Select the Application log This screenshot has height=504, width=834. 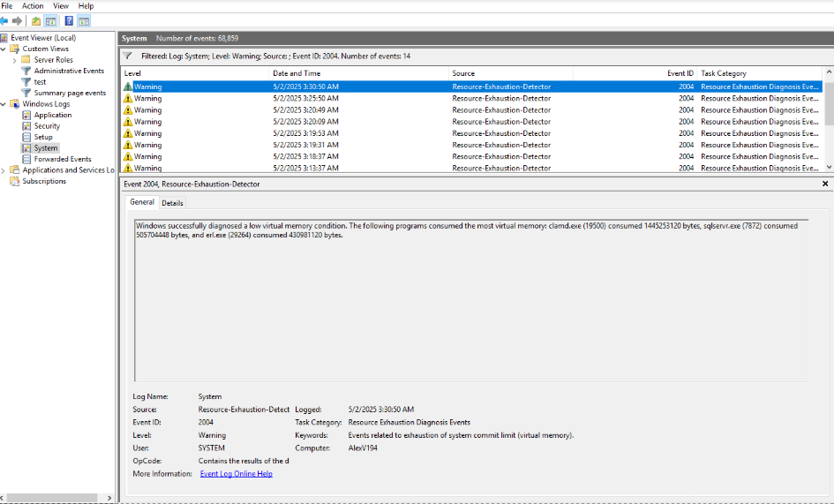pos(53,115)
